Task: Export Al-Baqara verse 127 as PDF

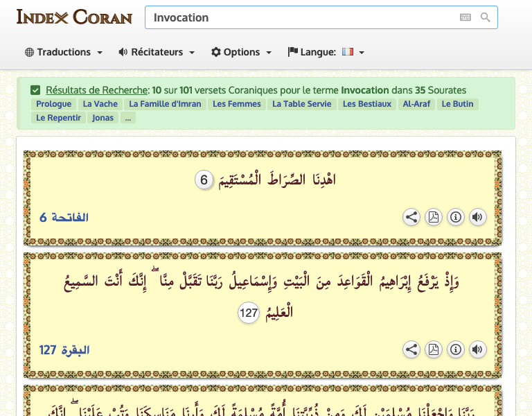Action: [x=434, y=349]
